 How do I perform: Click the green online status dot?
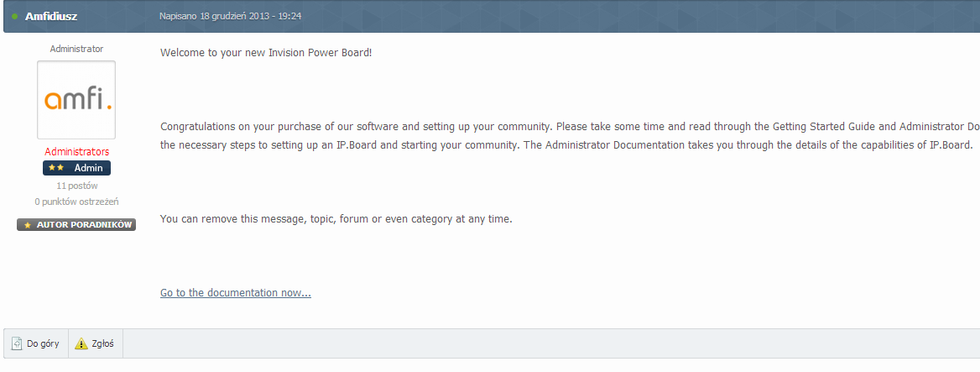(15, 17)
